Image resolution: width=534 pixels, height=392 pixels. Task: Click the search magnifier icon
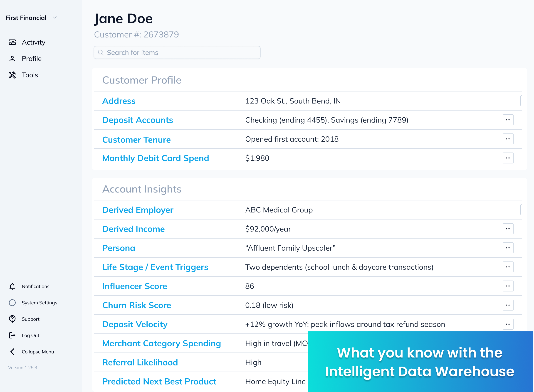click(x=101, y=52)
